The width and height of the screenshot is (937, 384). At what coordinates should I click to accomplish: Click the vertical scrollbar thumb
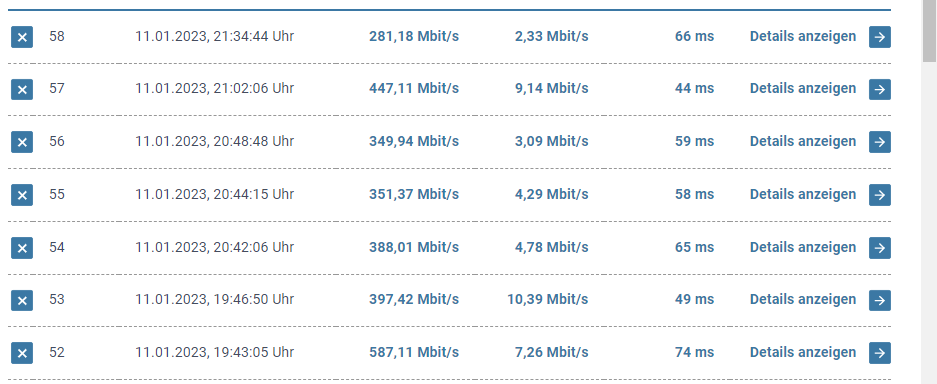coord(929,30)
